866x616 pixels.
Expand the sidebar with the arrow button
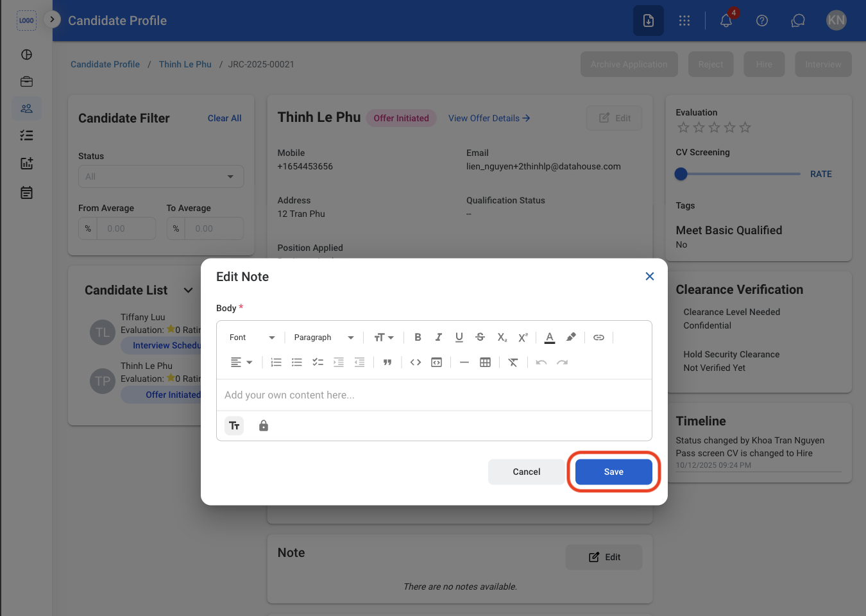tap(52, 19)
